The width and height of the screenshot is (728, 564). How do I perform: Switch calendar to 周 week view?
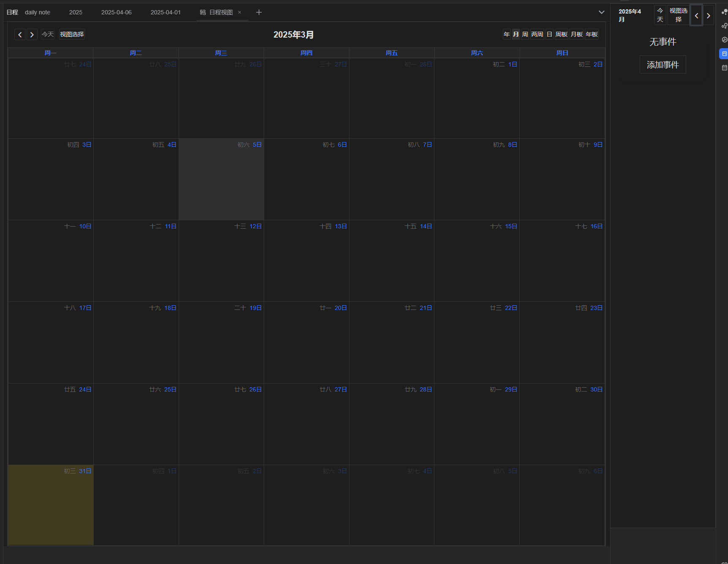click(525, 34)
